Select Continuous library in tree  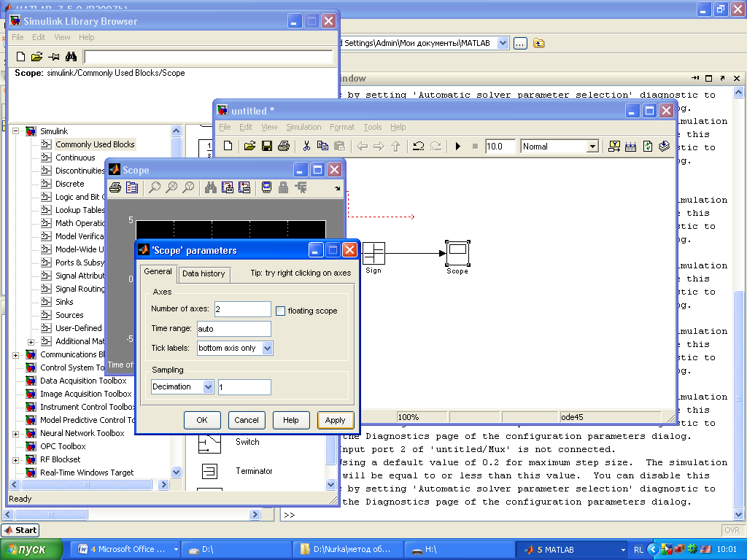(x=75, y=157)
